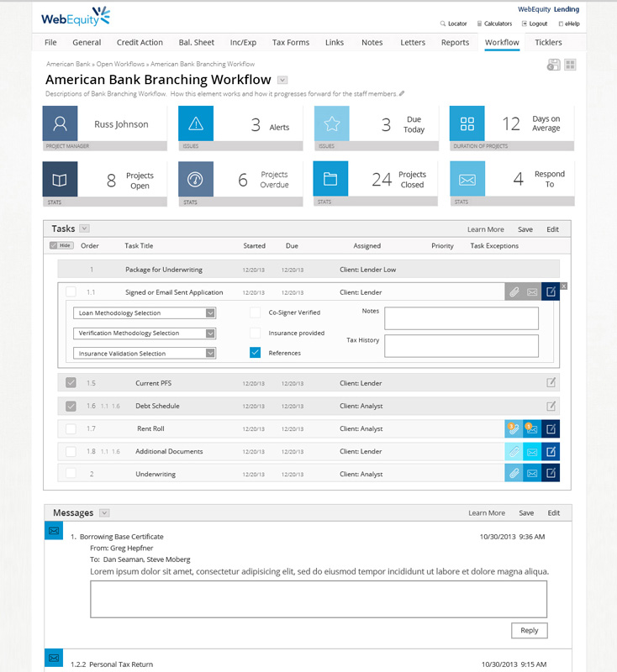Click the attachment paperclip icon on Rent Roll row
The image size is (617, 672).
pos(513,428)
